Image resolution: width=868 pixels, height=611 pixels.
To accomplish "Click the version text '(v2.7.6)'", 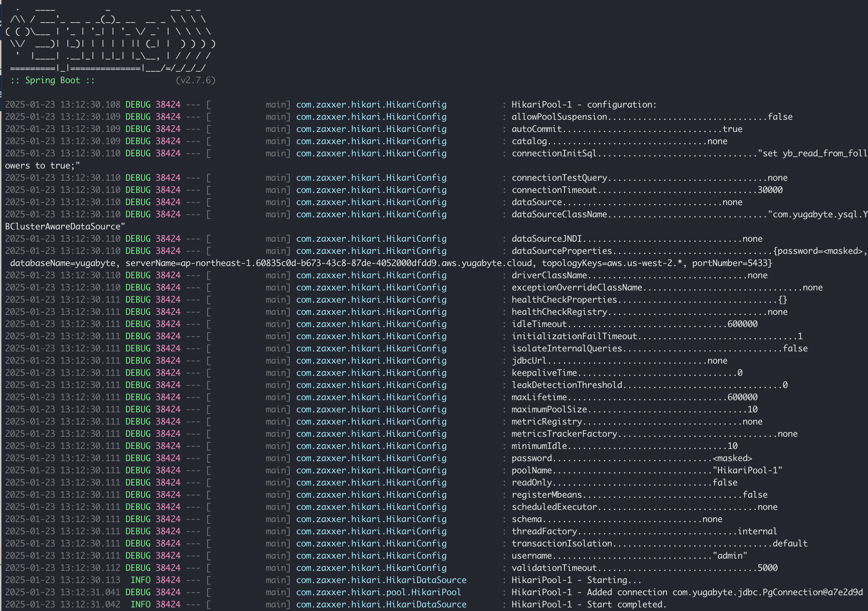I will click(x=195, y=80).
